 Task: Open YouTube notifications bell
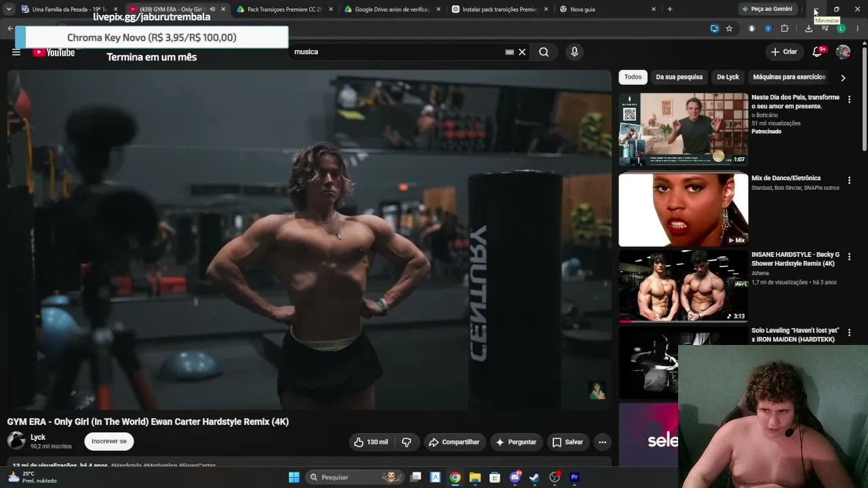click(x=818, y=52)
